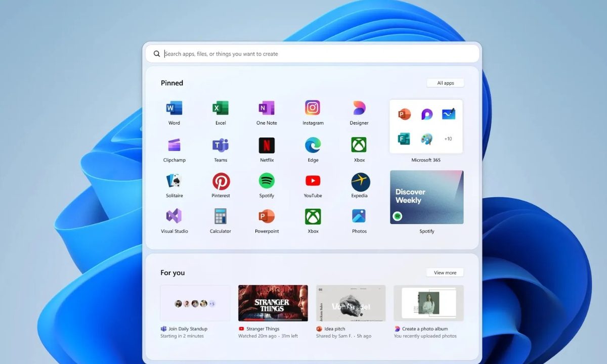Click the All apps button
This screenshot has height=364, width=607.
coord(445,82)
